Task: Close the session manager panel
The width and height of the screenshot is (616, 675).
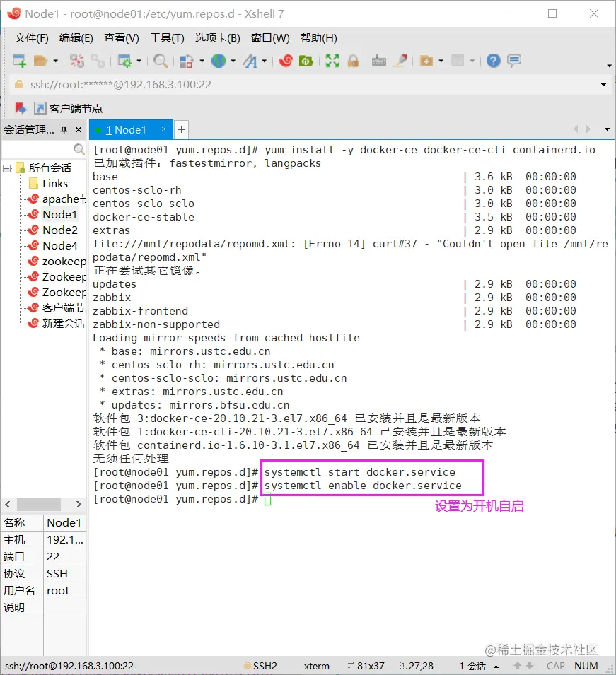Action: [79, 129]
